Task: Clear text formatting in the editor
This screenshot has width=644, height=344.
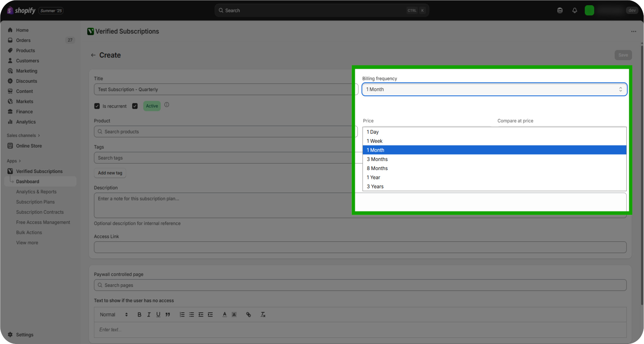Action: (x=263, y=315)
